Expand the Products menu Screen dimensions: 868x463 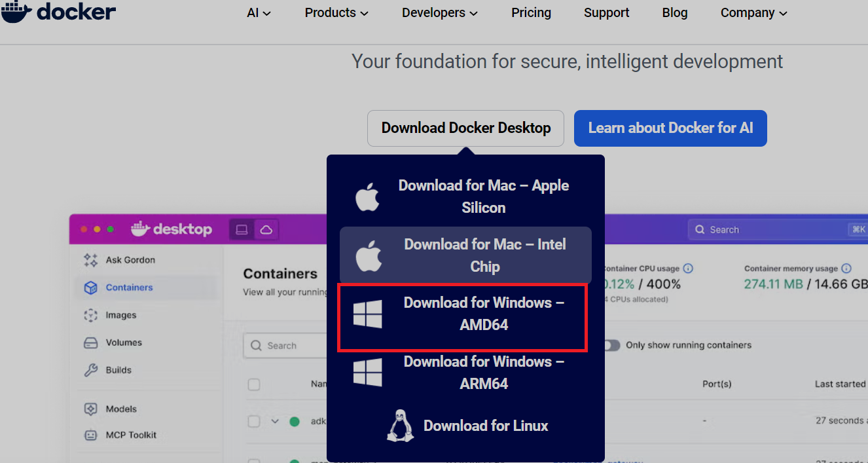[x=336, y=12]
